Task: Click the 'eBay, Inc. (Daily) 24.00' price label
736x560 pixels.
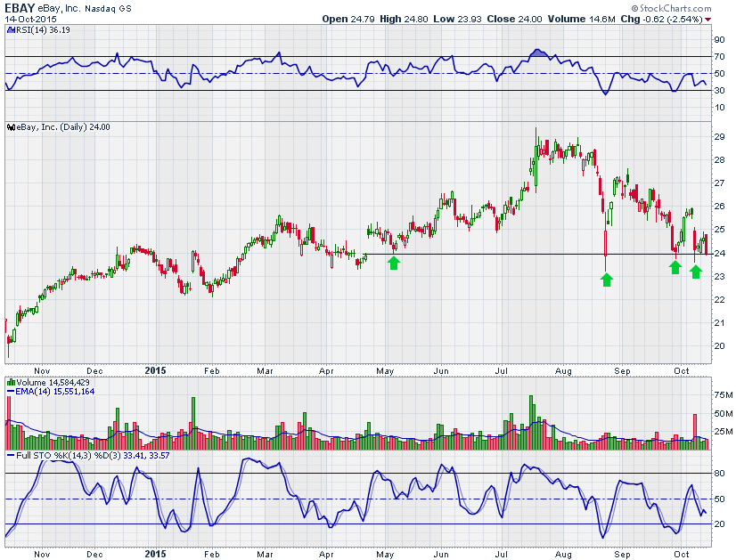Action: click(63, 127)
